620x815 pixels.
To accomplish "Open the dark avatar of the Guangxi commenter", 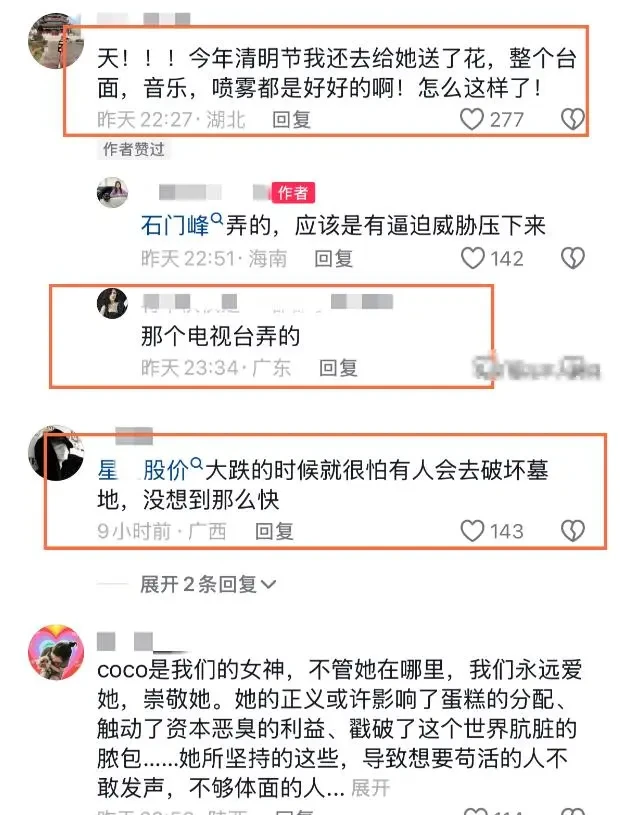I will 56,453.
